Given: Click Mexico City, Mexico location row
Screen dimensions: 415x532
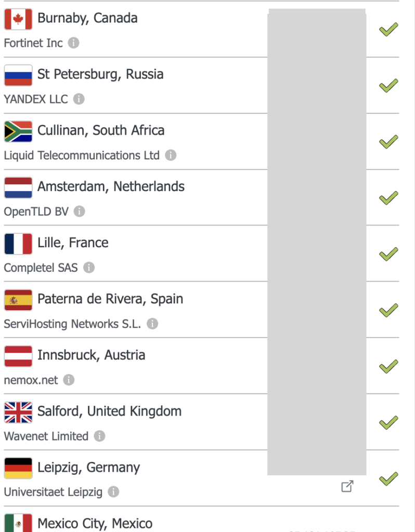Looking at the screenshot, I should pos(95,523).
